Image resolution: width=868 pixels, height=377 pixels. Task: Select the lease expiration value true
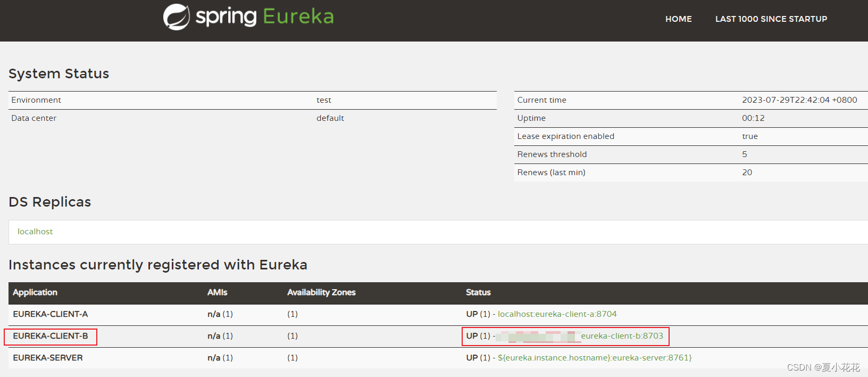click(x=750, y=136)
